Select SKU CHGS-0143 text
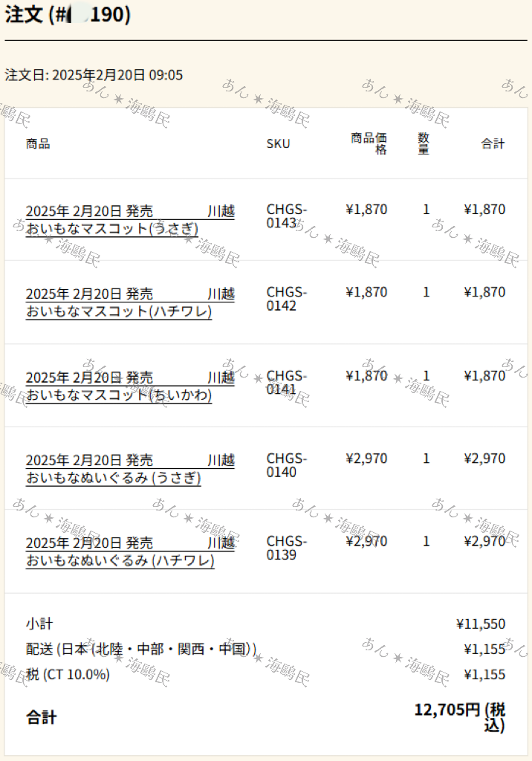The width and height of the screenshot is (532, 761). tap(286, 216)
